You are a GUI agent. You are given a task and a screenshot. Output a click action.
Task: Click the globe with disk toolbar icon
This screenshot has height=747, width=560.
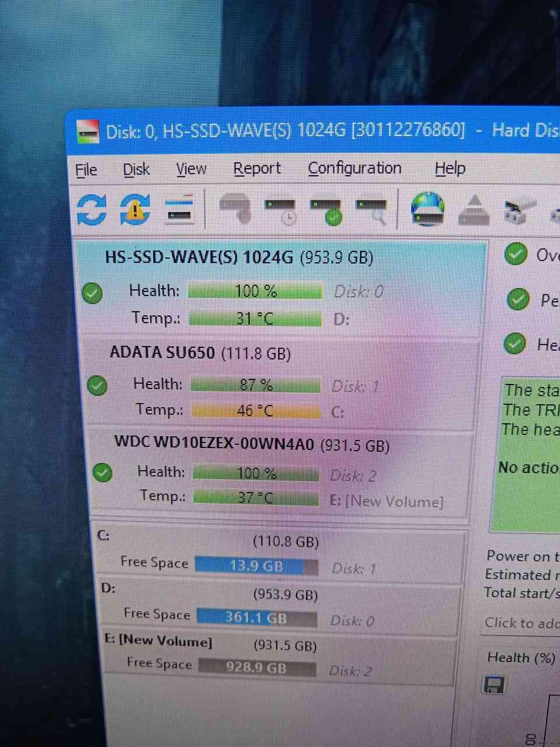[x=428, y=209]
